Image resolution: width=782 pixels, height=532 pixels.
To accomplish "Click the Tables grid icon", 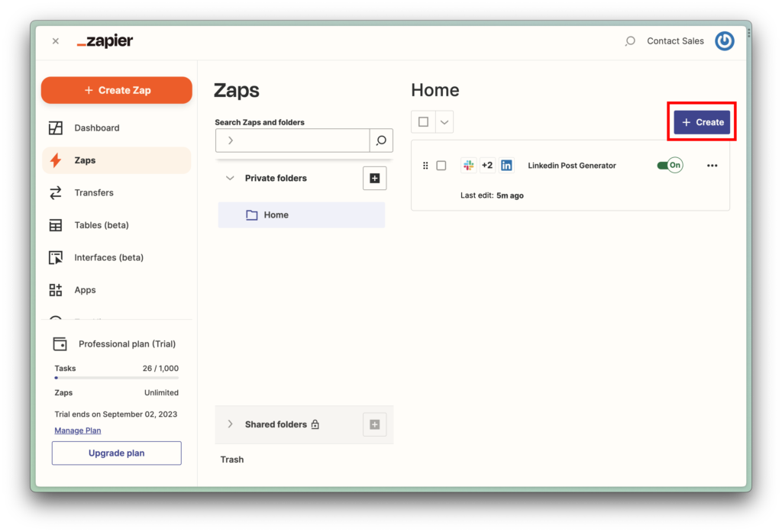I will [55, 225].
